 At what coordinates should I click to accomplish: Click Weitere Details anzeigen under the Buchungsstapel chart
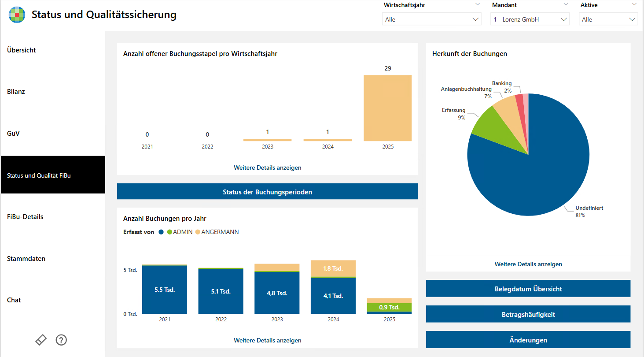tap(268, 167)
